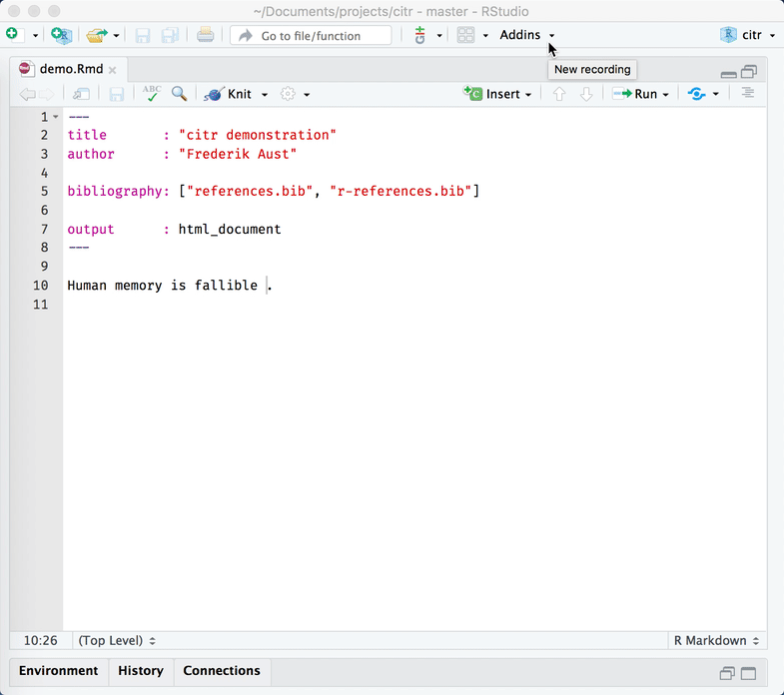Screen dimensions: 784x695
Task: Switch to the Environment tab
Action: 59,670
